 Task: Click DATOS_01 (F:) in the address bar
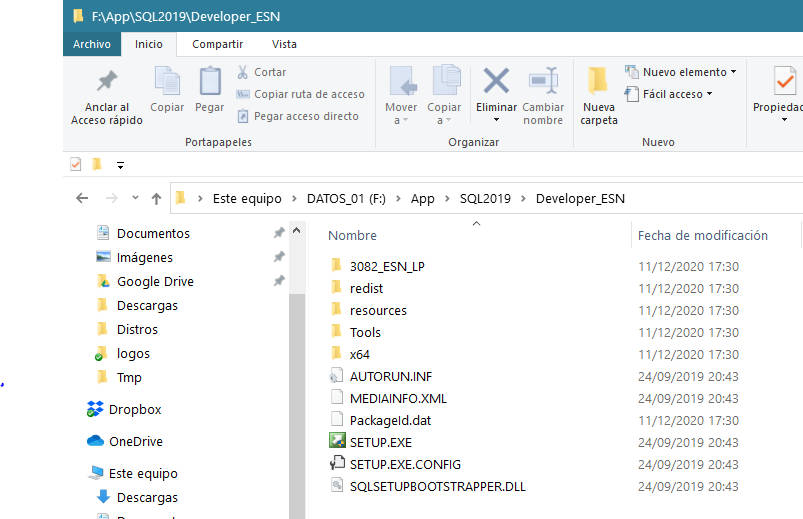pos(346,199)
